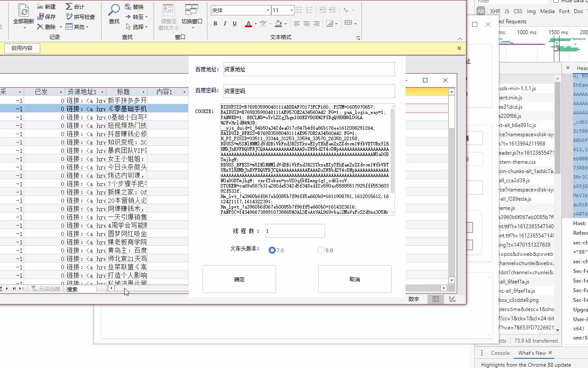Click 切换窗口 switch windows
The image size is (588, 368).
pyautogui.click(x=192, y=16)
